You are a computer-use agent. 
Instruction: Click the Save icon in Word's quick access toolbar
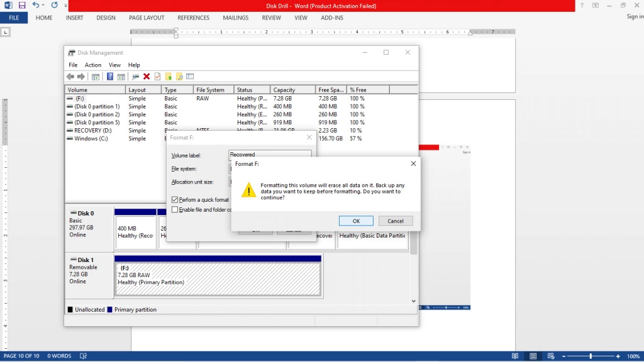(22, 5)
